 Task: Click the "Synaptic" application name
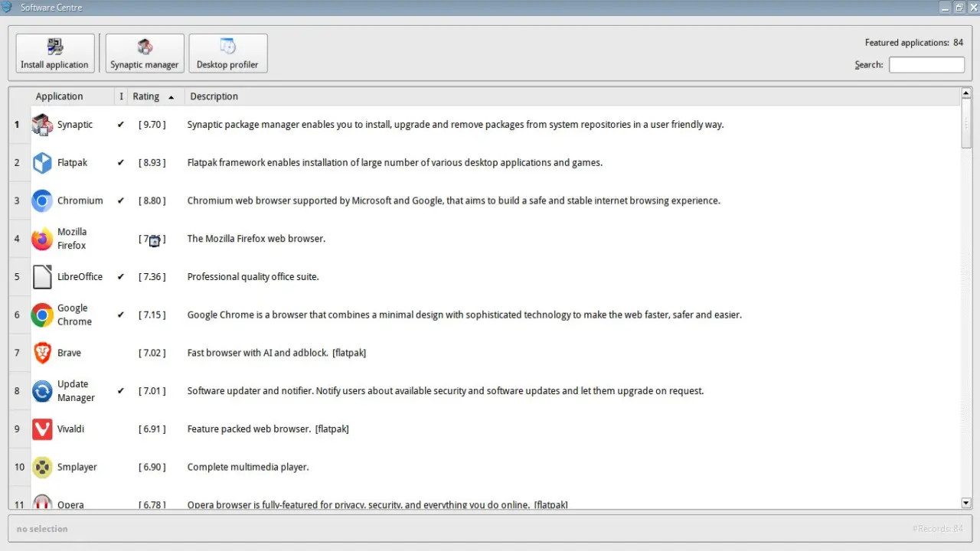[x=75, y=125]
